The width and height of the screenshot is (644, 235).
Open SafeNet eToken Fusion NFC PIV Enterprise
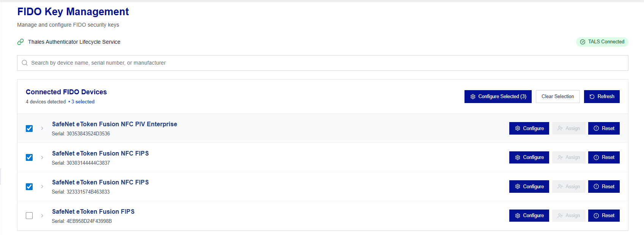point(114,124)
